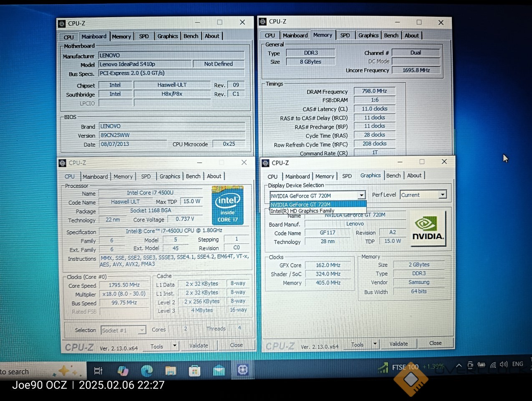
Task: Click the CPU-Z icon in the Memory Timings window title bar
Action: pos(263,21)
